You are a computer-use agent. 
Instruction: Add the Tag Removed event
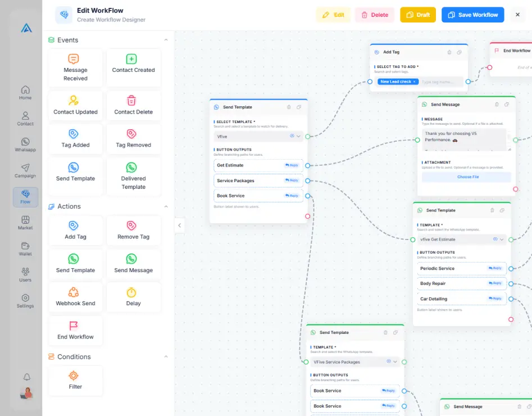[x=133, y=139]
